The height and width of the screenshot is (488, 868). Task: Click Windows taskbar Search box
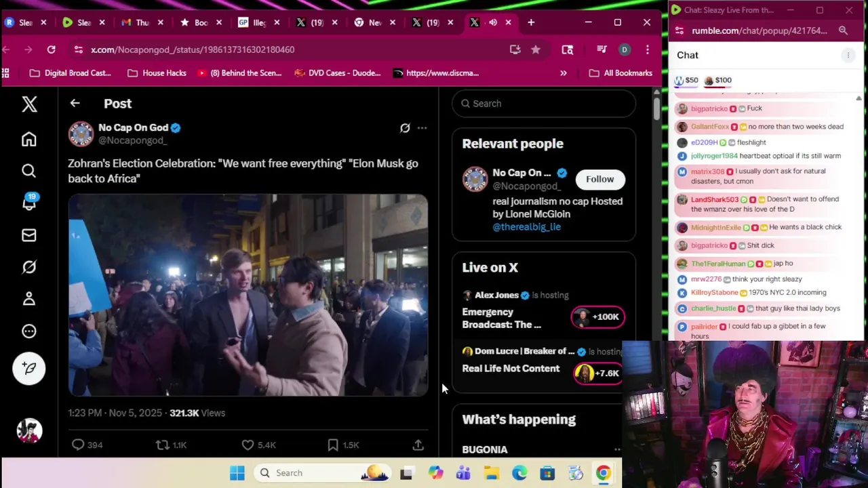click(x=323, y=473)
